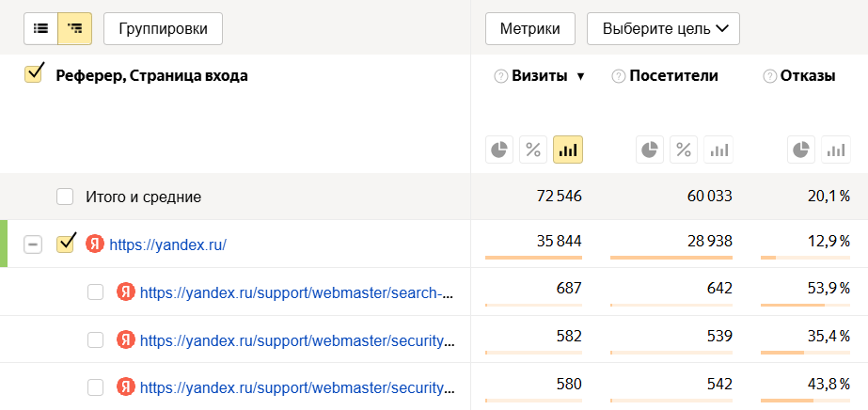Show pie chart for Посетители column
Viewport: 868px width, 410px height.
pyautogui.click(x=650, y=149)
